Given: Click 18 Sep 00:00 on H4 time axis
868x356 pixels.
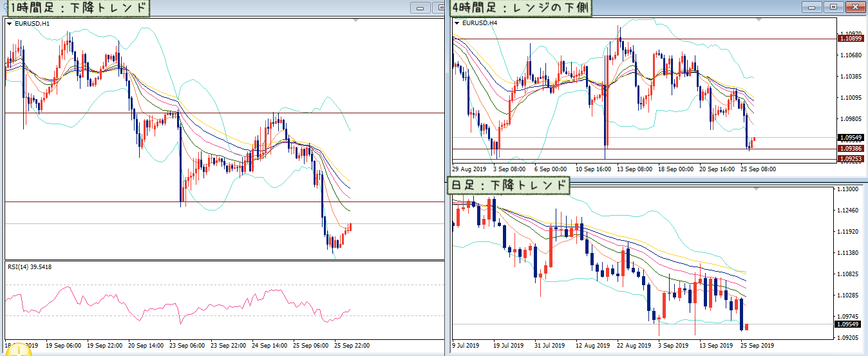Looking at the screenshot, I should pos(675,169).
